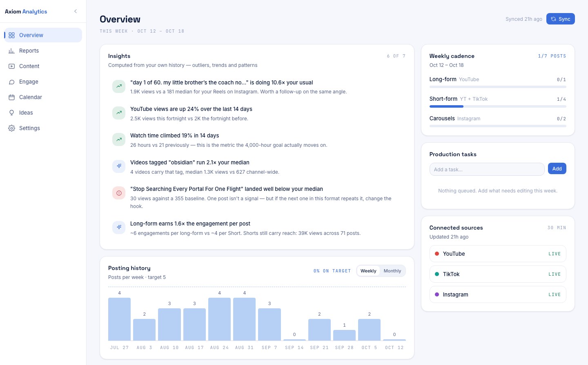This screenshot has height=365, width=588.
Task: Click trend icon next to YouTube views insight
Action: [119, 113]
